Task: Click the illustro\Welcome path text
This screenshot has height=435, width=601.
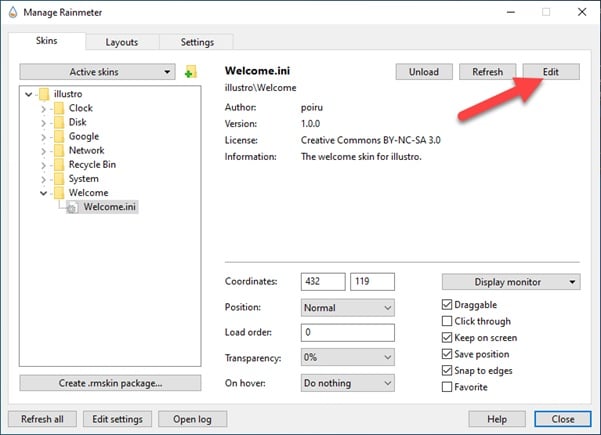Action: [x=261, y=88]
